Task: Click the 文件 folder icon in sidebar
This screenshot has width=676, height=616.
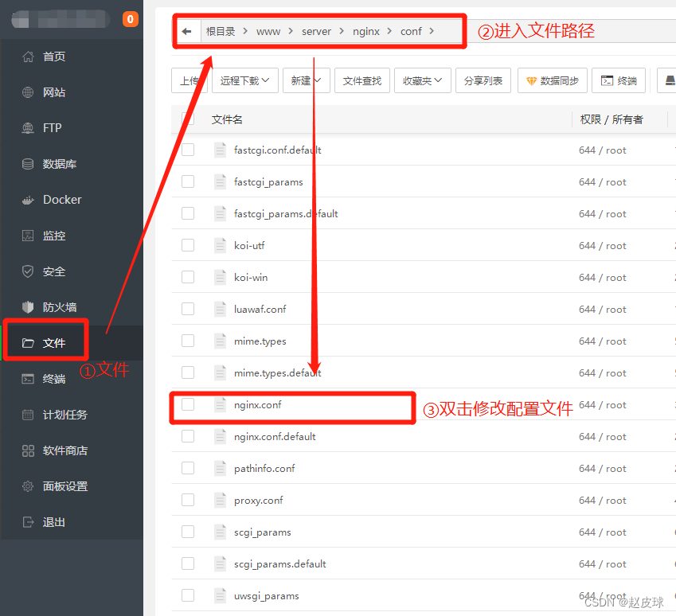Action: 28,343
